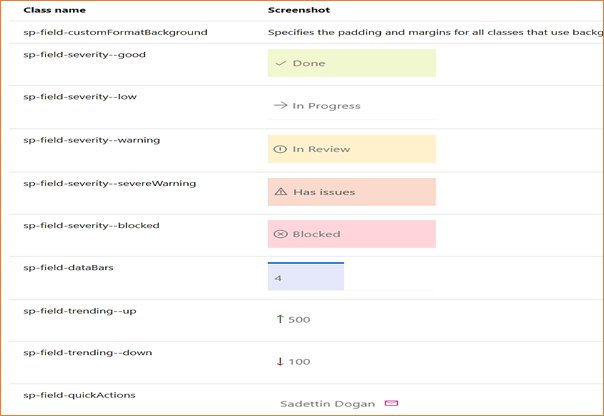Click the mail icon next to Sadettin Dogan
The image size is (604, 416).
tap(391, 403)
